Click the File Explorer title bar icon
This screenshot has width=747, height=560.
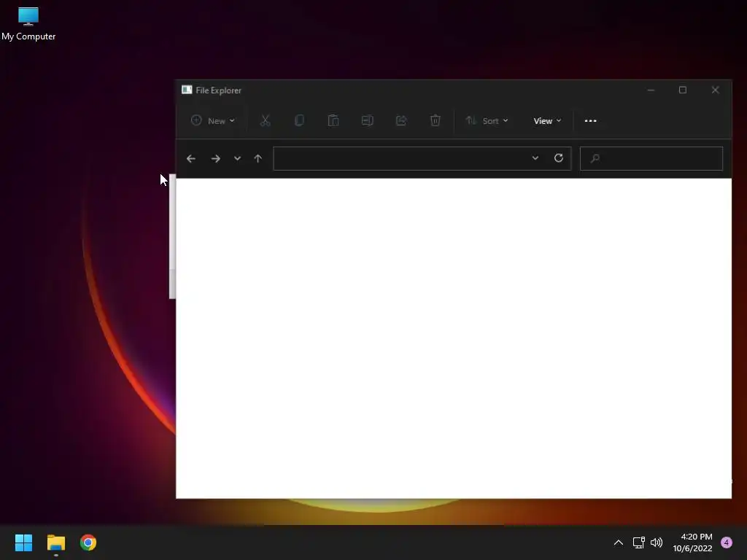pyautogui.click(x=187, y=90)
